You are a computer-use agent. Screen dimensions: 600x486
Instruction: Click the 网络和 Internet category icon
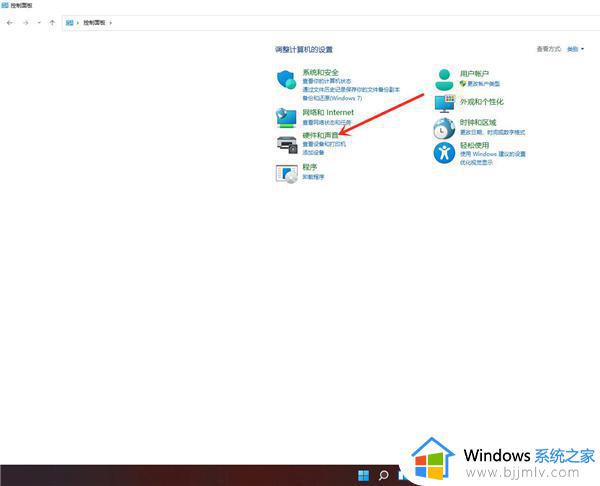287,116
